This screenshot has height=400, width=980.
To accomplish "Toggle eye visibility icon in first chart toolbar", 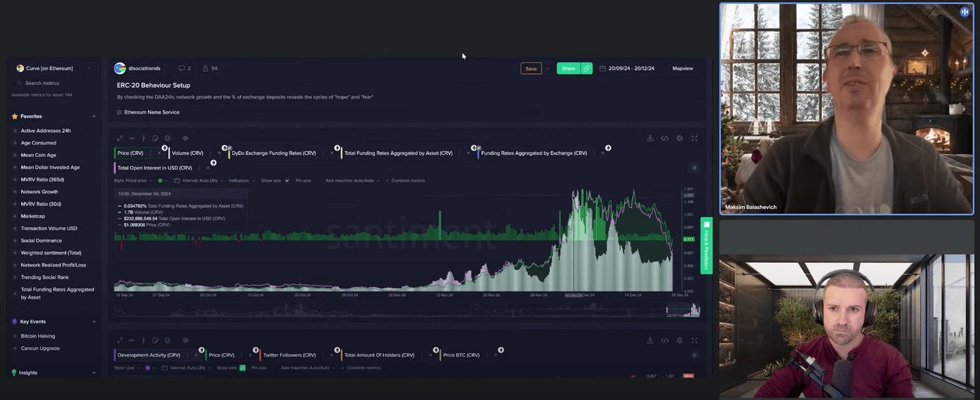I will (186, 138).
